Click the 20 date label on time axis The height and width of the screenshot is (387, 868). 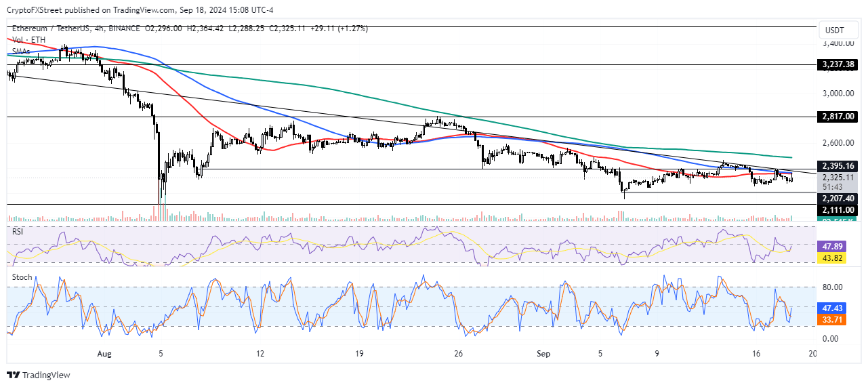coord(813,354)
